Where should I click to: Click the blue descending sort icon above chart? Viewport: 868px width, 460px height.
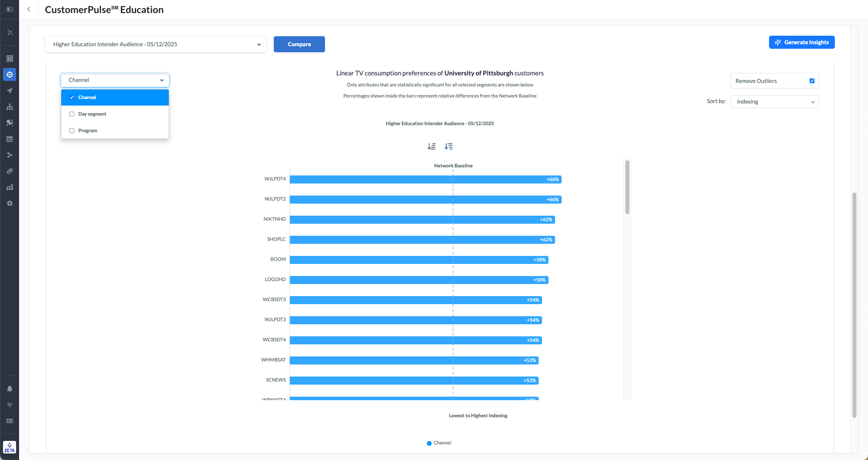pos(449,146)
